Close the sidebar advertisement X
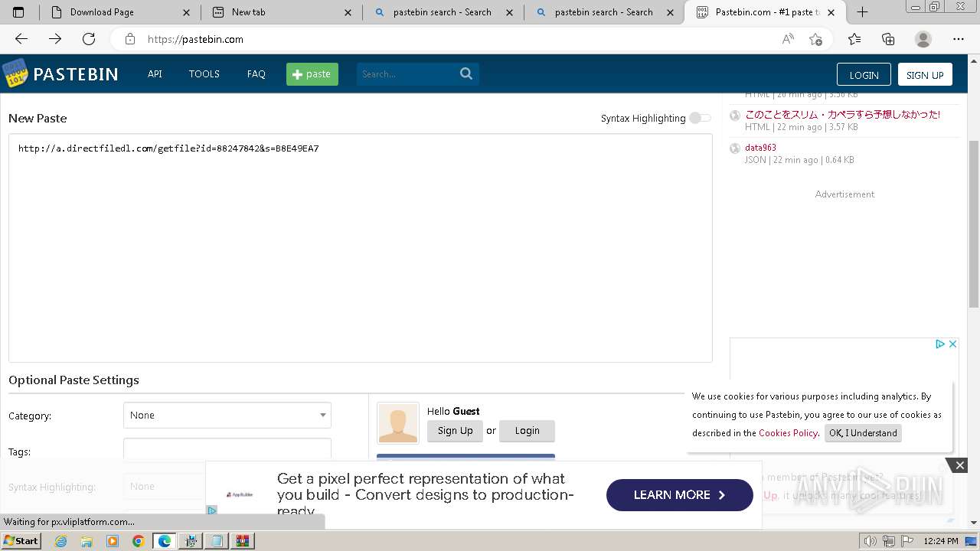 pyautogui.click(x=952, y=344)
